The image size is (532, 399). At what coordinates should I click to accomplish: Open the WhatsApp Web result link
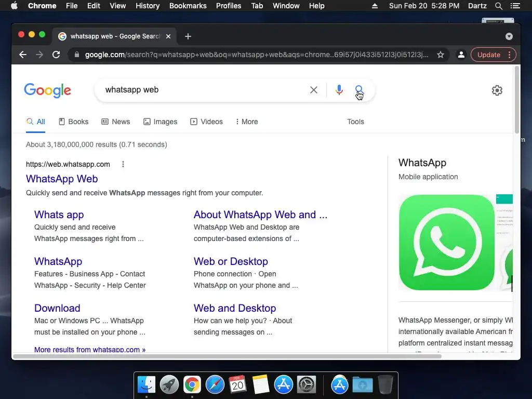[62, 179]
